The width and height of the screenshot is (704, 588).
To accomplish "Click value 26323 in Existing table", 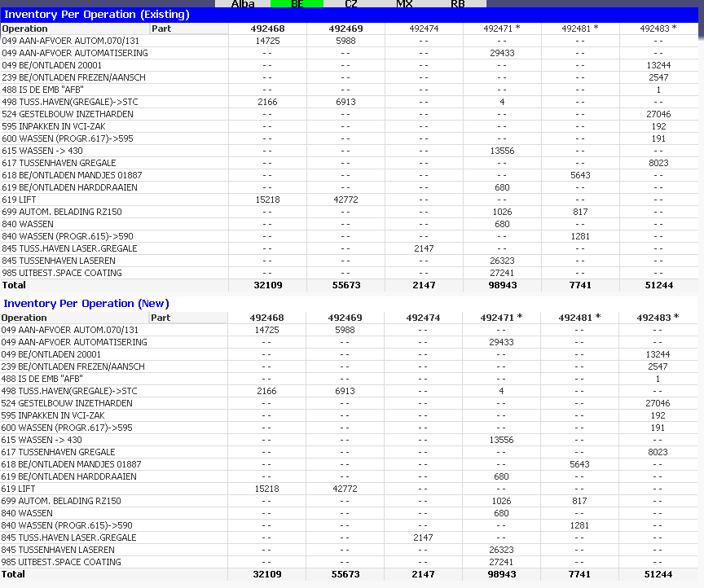I will pyautogui.click(x=502, y=261).
